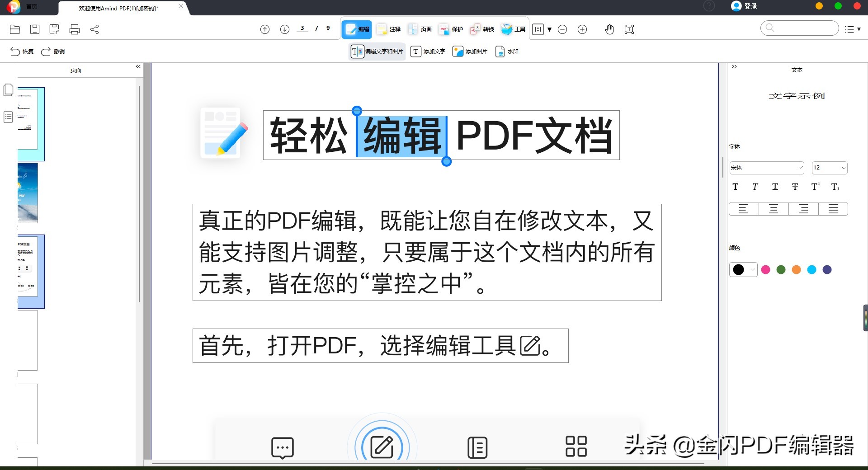Select the 水印 watermark tool
Screen dimensions: 868x470
point(507,51)
